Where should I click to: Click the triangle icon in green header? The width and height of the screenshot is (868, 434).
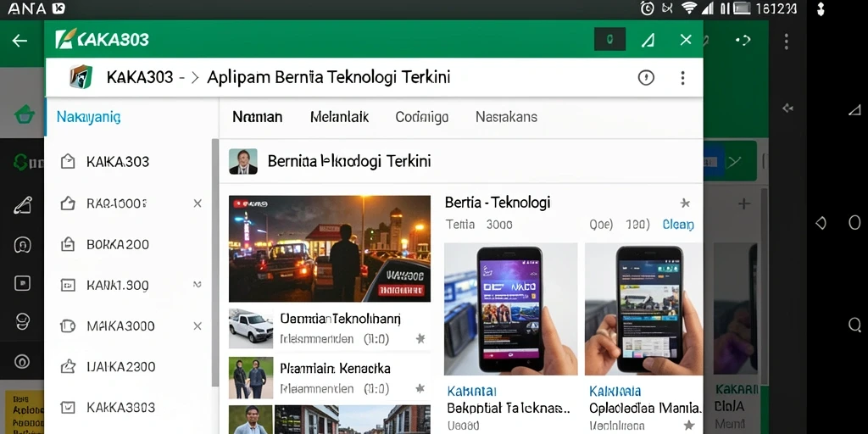[x=648, y=40]
